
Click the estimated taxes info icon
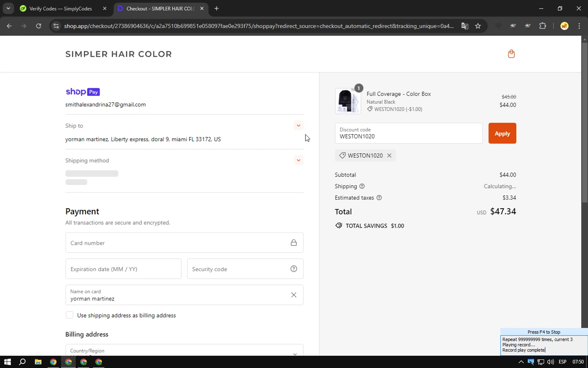(x=379, y=198)
